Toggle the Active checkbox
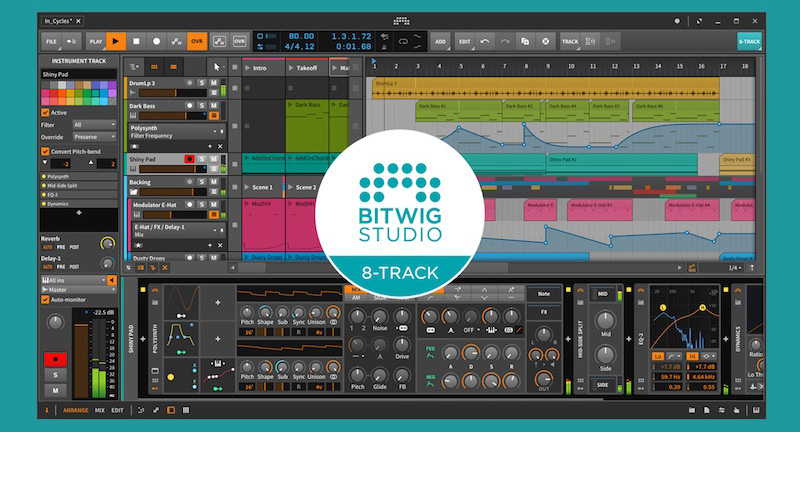This screenshot has width=800, height=500. (45, 112)
